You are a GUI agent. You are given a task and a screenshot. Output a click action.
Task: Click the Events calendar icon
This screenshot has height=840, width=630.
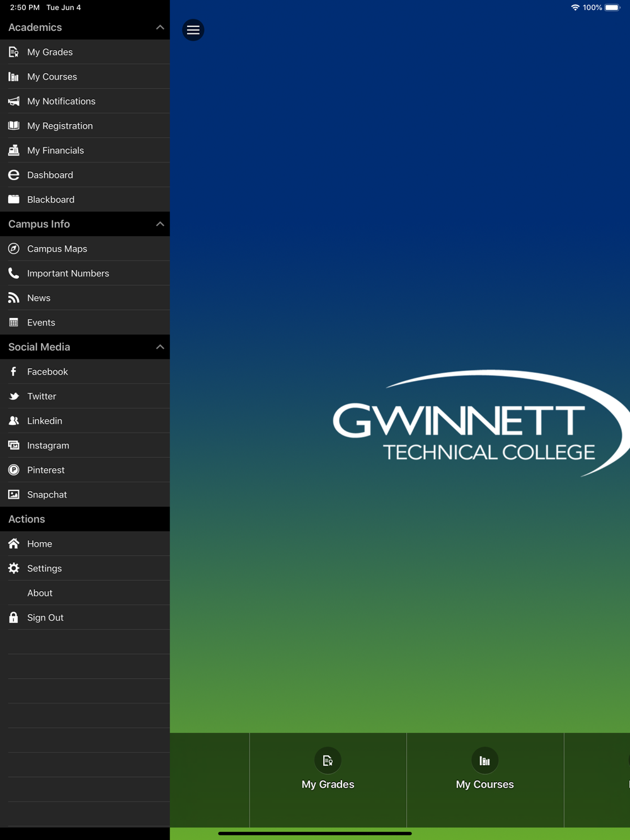13,322
